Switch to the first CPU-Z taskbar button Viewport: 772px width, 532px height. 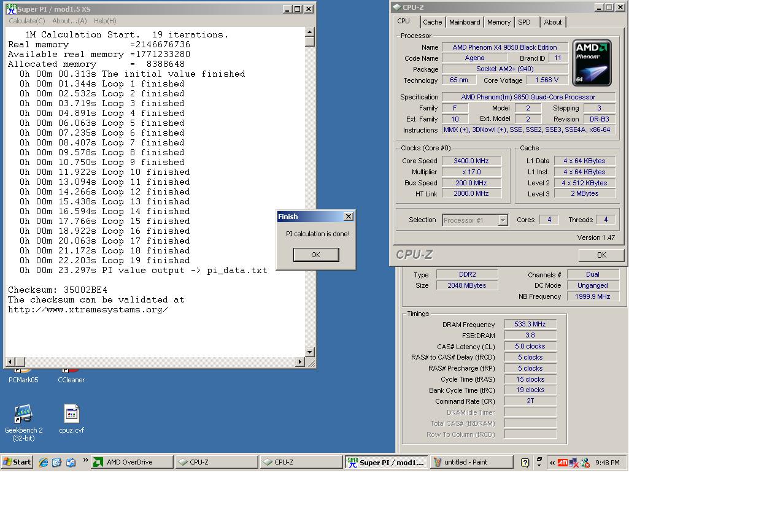(216, 462)
